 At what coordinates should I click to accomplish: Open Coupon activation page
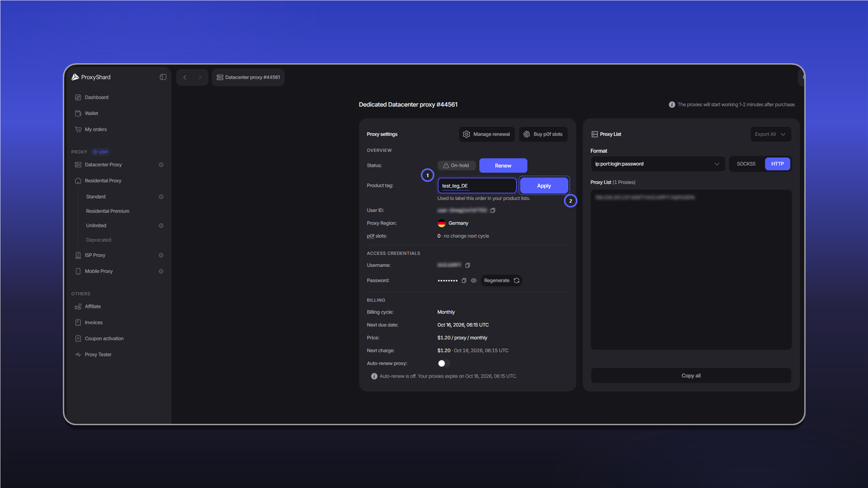pyautogui.click(x=104, y=339)
